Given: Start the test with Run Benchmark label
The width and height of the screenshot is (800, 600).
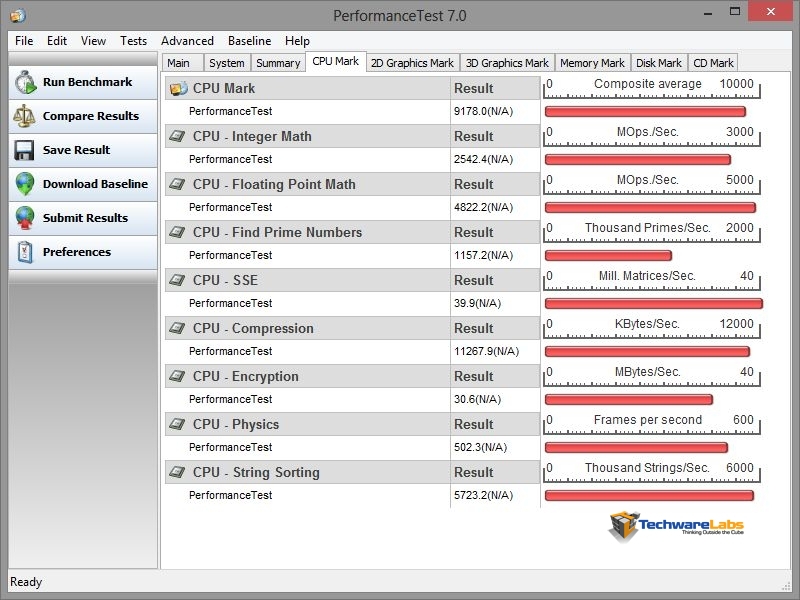Looking at the screenshot, I should coord(87,82).
